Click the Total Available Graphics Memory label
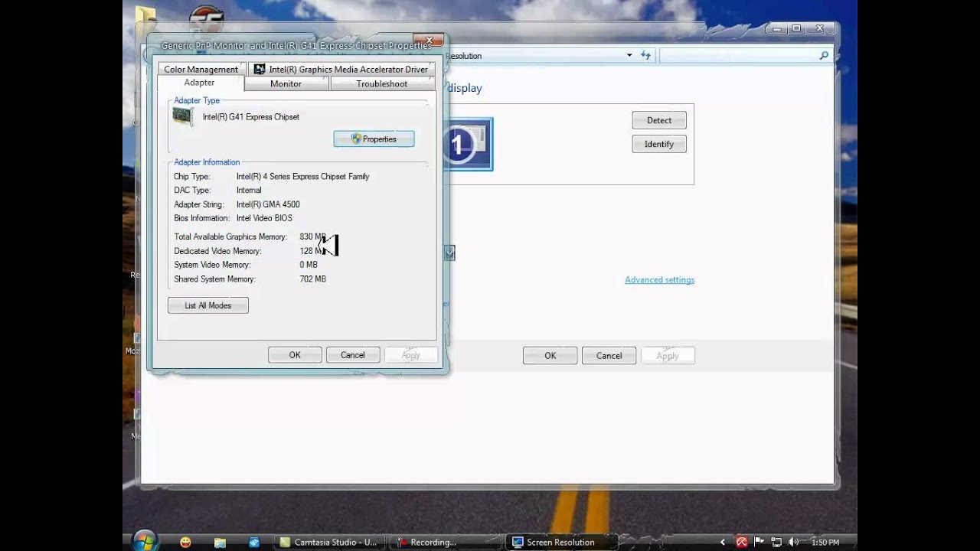This screenshot has height=551, width=980. (230, 237)
